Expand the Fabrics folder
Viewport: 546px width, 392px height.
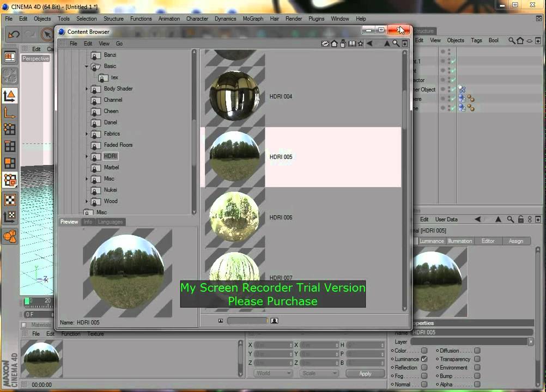[86, 133]
